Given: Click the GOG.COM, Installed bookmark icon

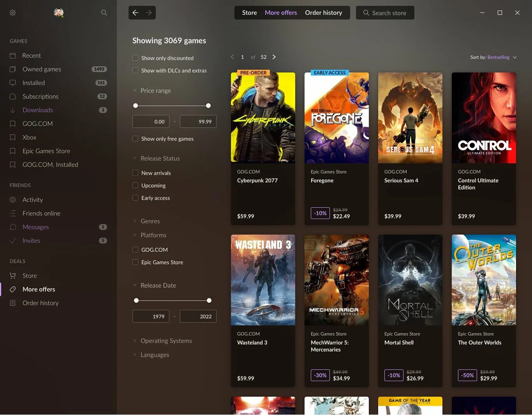Looking at the screenshot, I should point(13,165).
